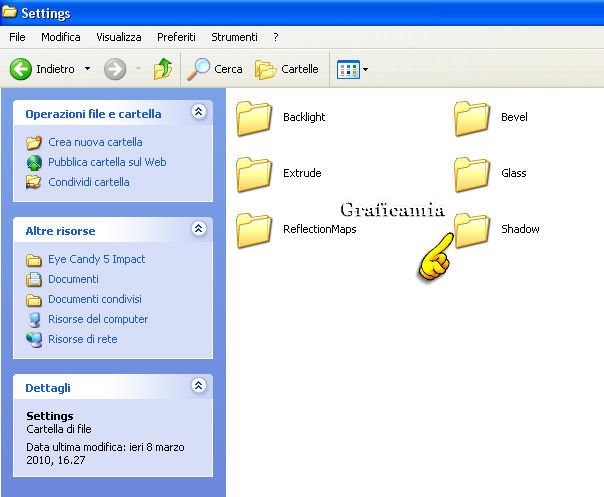Open Documenti condivisi link
Image resolution: width=604 pixels, height=497 pixels.
(95, 299)
